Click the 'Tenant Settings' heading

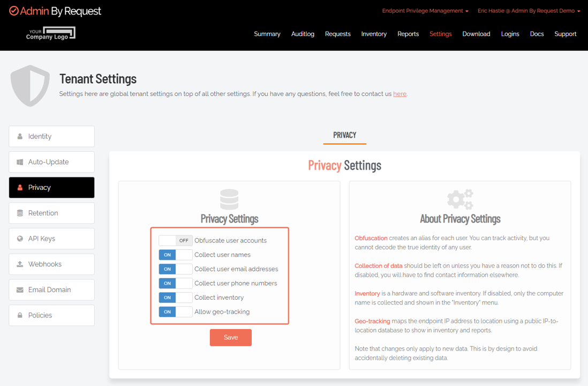point(98,79)
